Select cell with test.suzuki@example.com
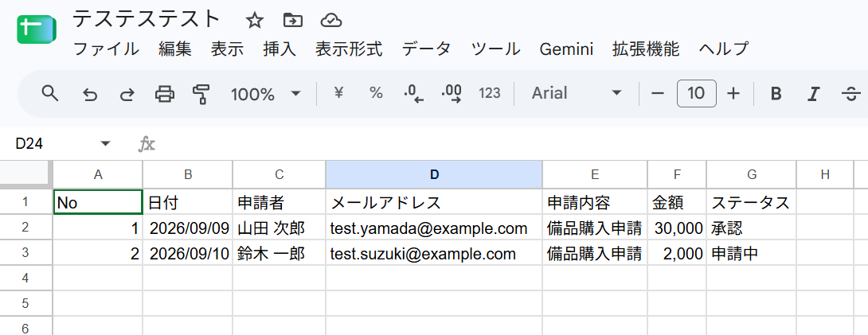The height and width of the screenshot is (335, 868). tap(434, 252)
